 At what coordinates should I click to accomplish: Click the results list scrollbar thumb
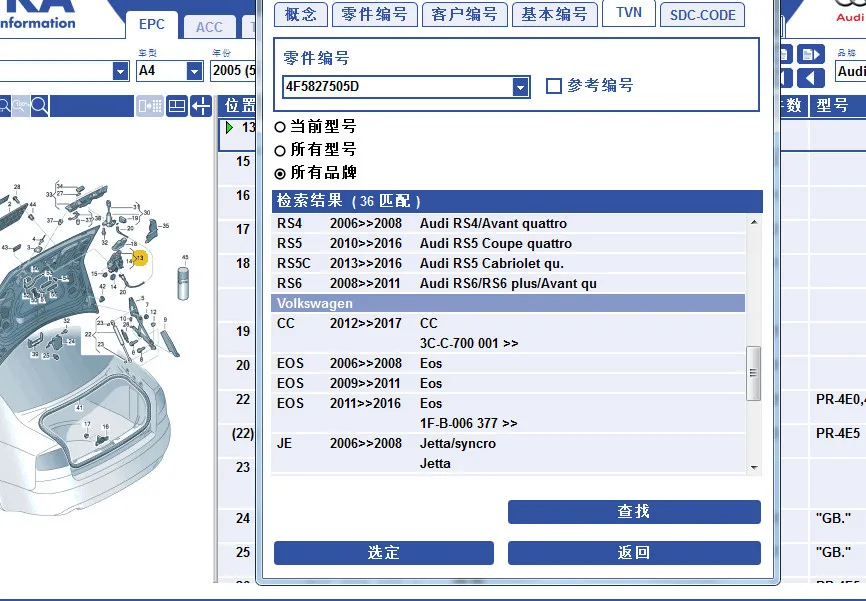(x=753, y=373)
